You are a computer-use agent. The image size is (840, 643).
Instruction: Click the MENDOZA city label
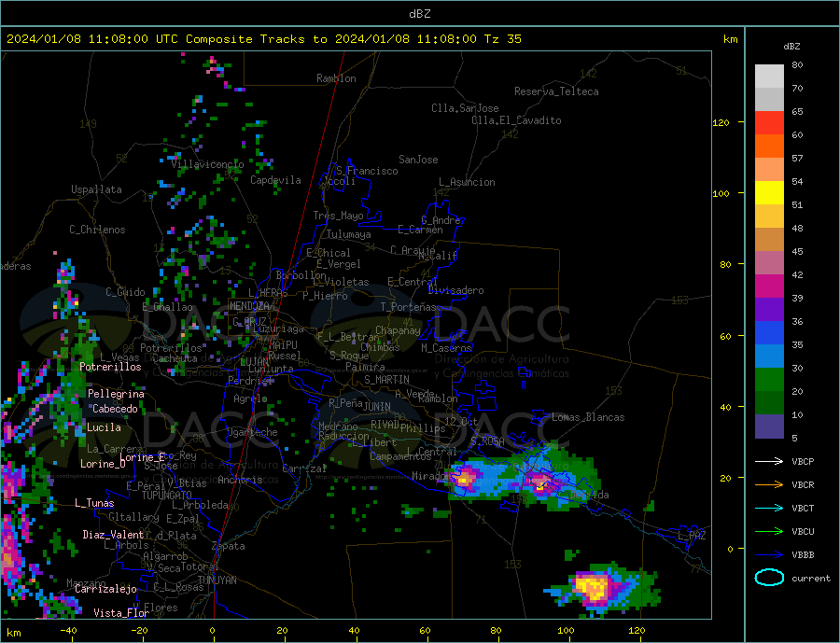pyautogui.click(x=250, y=306)
